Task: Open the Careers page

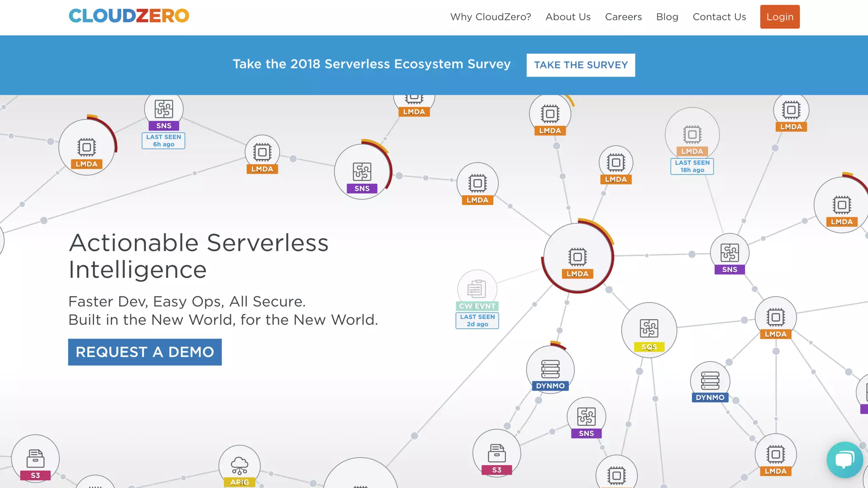Action: click(x=623, y=17)
